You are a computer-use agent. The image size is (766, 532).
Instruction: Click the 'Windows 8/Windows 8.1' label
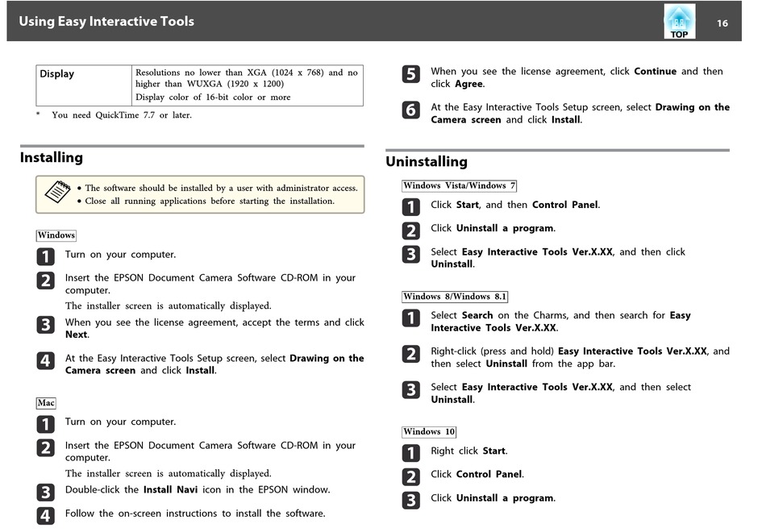coord(455,297)
